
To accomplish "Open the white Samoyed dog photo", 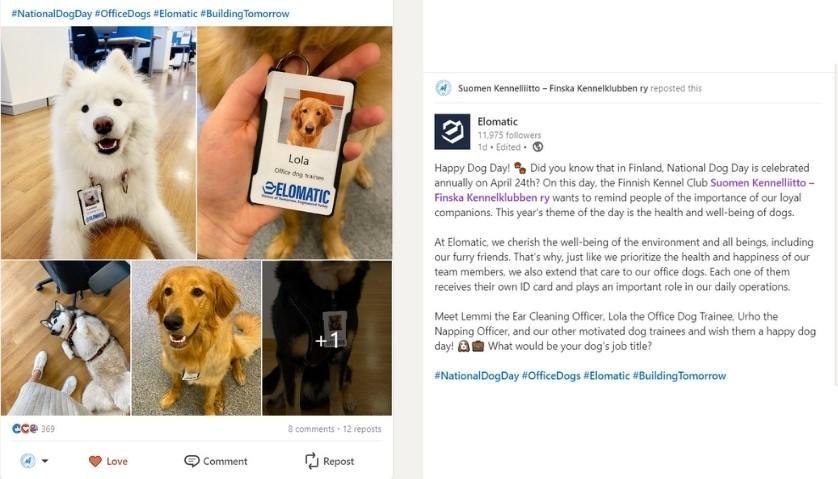I will (x=98, y=143).
